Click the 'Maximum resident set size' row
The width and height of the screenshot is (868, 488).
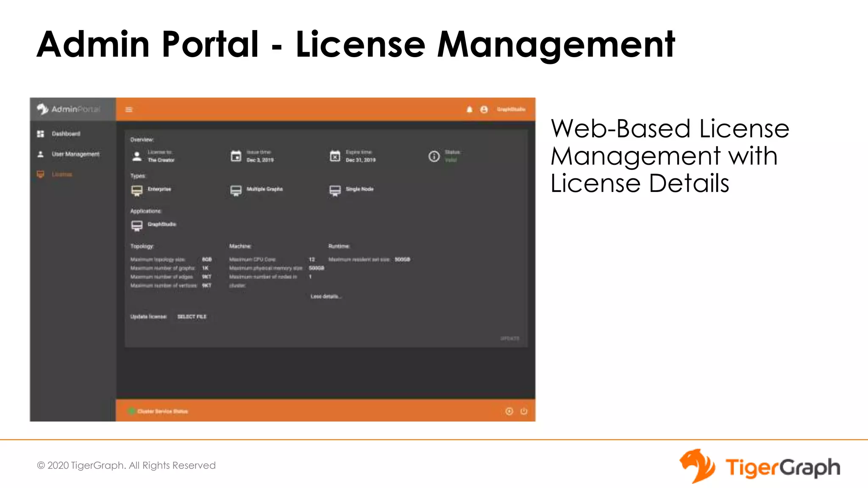tap(369, 259)
